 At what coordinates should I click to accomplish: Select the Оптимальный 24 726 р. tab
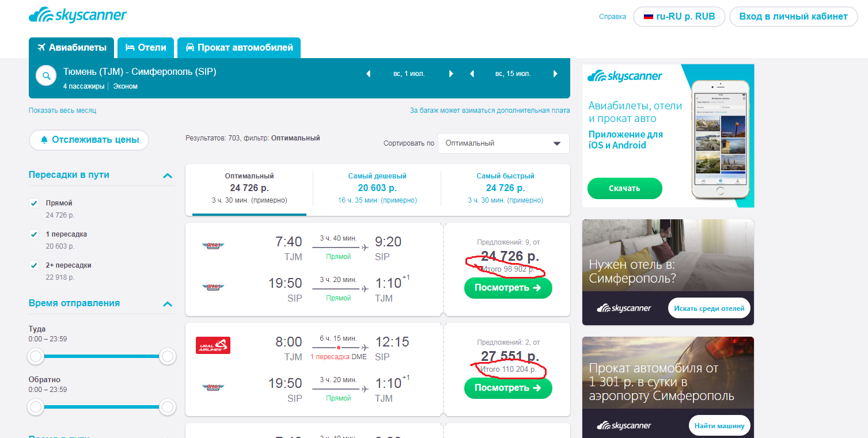249,189
